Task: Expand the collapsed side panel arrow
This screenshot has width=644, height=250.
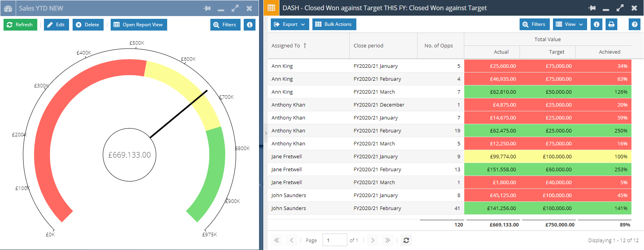Action: [x=266, y=133]
